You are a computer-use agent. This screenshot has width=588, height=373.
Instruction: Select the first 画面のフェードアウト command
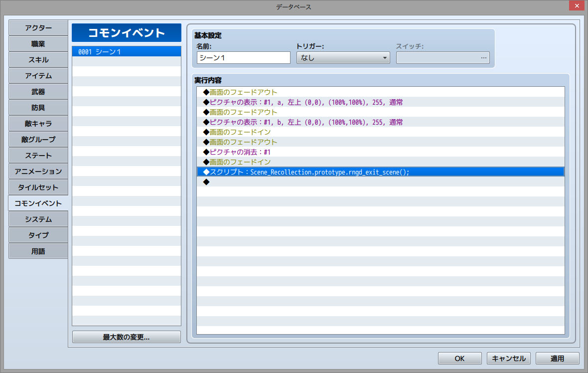pyautogui.click(x=381, y=92)
